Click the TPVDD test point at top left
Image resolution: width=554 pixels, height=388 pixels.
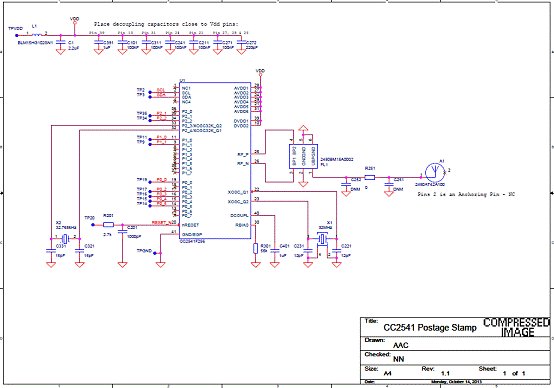pyautogui.click(x=17, y=35)
